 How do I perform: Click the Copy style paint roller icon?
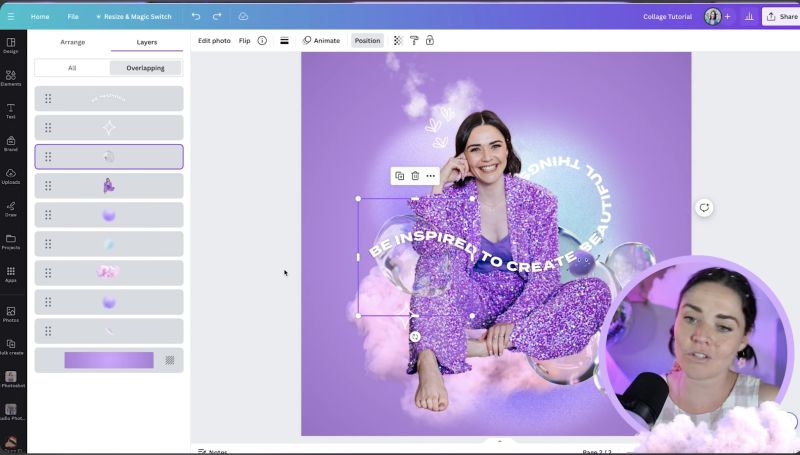click(x=414, y=40)
